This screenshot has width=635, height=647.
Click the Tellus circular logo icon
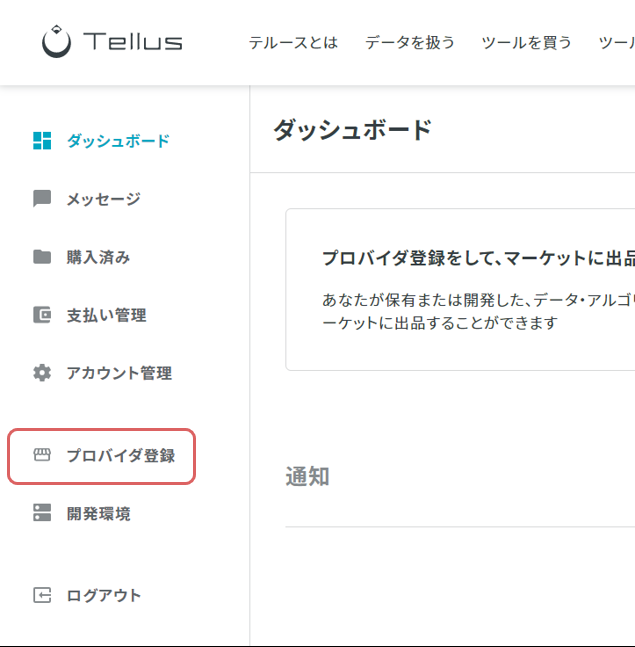(x=57, y=41)
